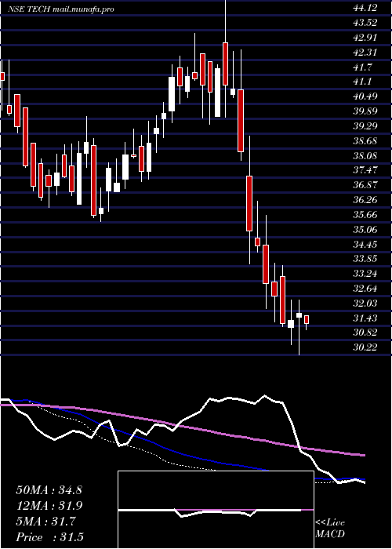Click the last red candle at 31.43

coord(307,319)
